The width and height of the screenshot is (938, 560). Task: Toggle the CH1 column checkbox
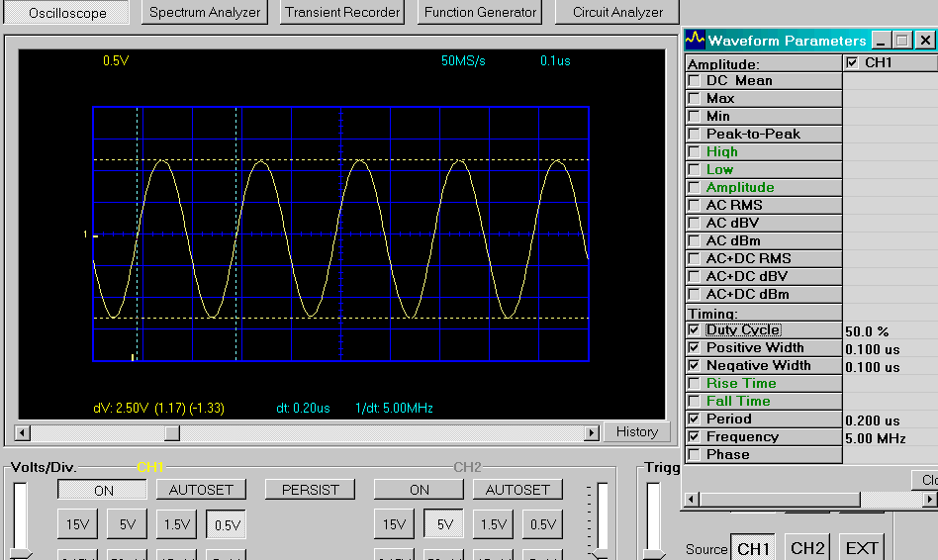pos(853,62)
